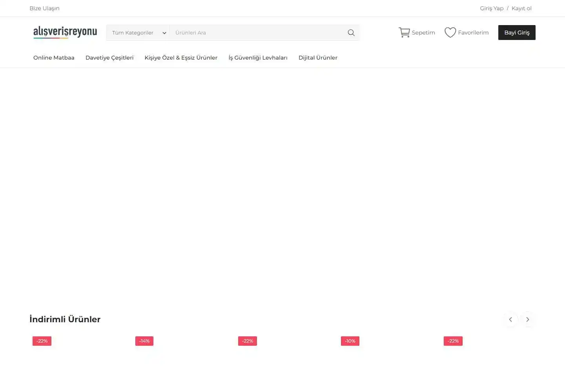The height and width of the screenshot is (392, 565).
Task: Open Kişiye Özel & Eşsiz Ürünler menu
Action: pyautogui.click(x=181, y=58)
